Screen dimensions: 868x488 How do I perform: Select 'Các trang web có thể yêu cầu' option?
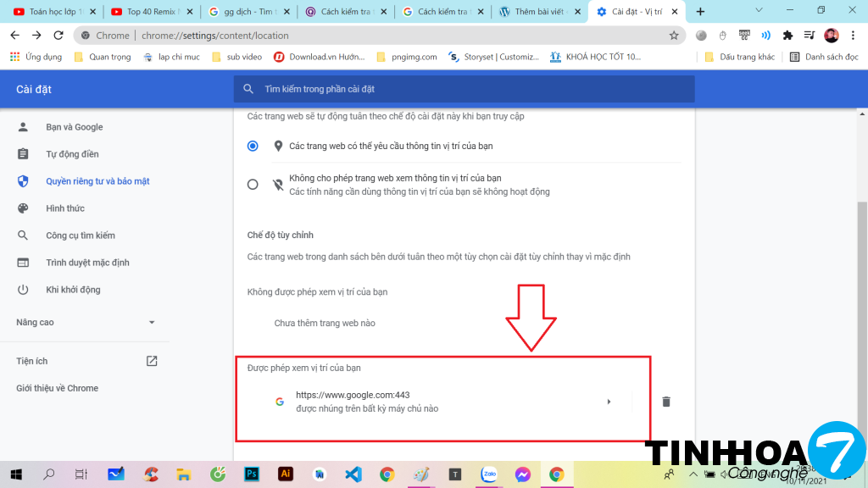tap(253, 146)
